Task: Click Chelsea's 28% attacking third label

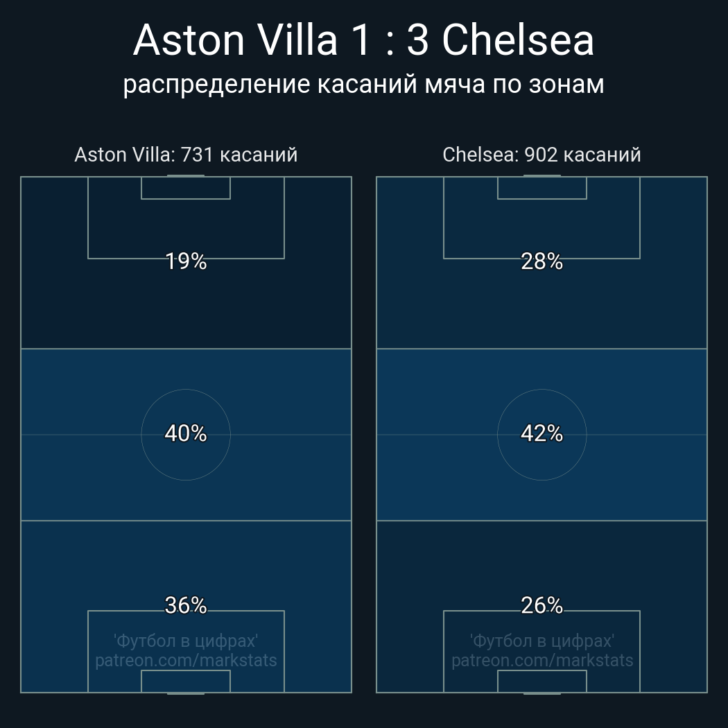Action: pos(541,261)
